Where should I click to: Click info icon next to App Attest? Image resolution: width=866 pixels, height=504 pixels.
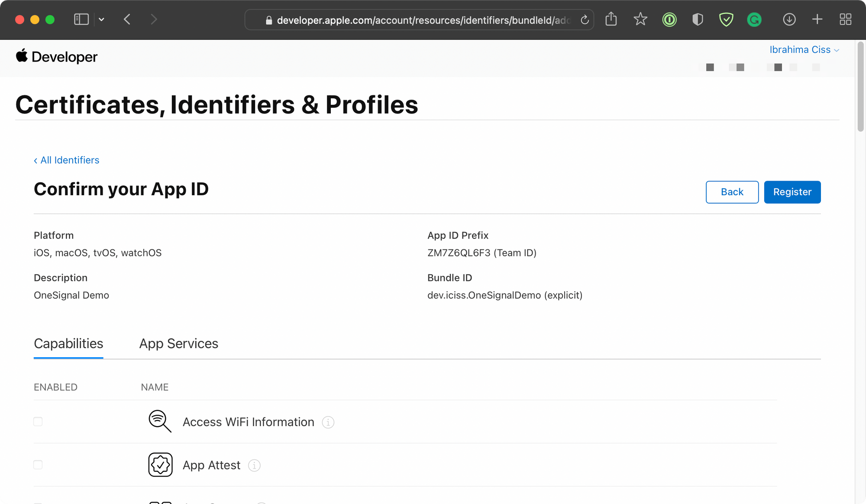(x=254, y=465)
